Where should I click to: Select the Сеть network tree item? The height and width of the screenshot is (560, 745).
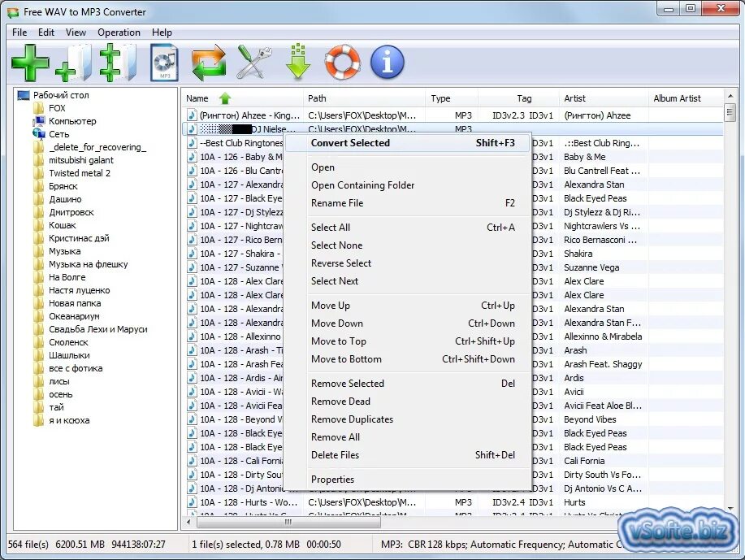point(59,134)
